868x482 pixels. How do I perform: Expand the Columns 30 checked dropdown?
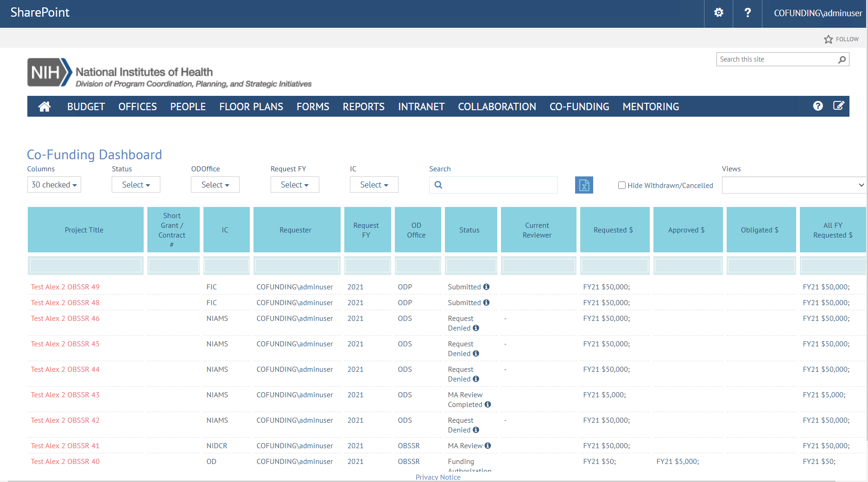pyautogui.click(x=54, y=185)
